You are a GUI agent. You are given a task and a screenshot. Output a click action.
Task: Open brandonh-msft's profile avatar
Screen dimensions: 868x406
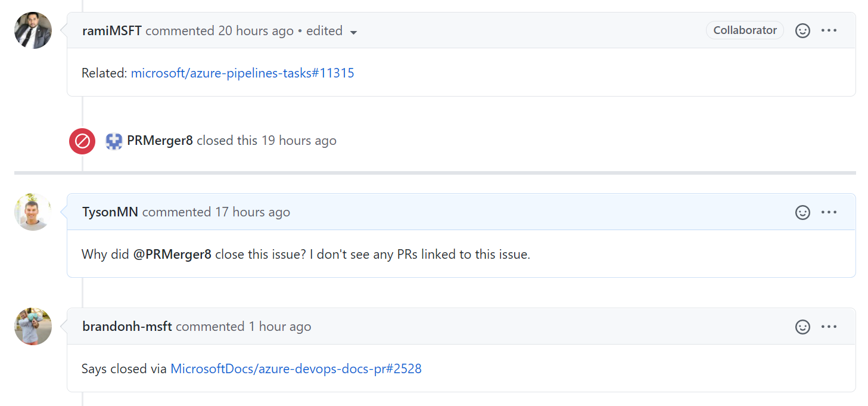click(33, 326)
